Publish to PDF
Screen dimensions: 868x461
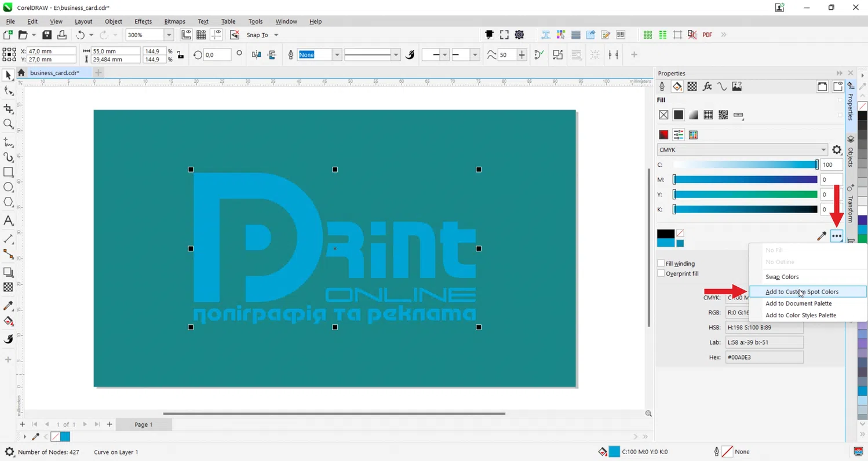point(707,35)
